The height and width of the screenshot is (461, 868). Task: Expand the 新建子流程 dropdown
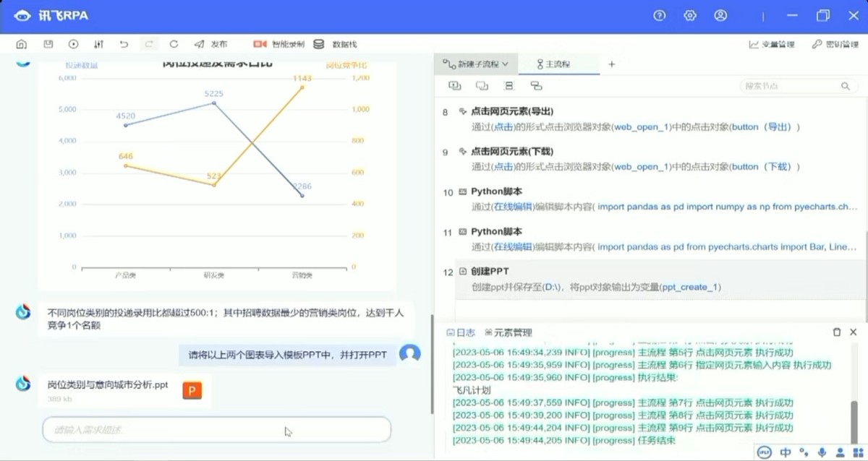476,64
